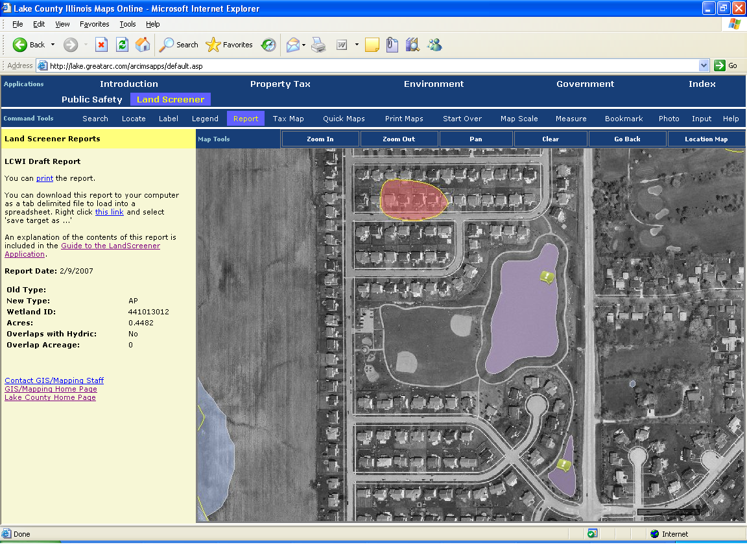The width and height of the screenshot is (747, 560).
Task: Refresh the page with the Refresh icon
Action: pos(122,45)
